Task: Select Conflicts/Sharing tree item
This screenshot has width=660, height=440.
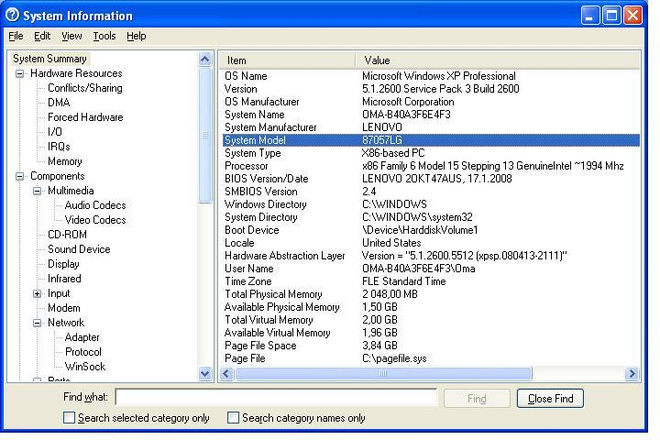Action: [x=85, y=88]
